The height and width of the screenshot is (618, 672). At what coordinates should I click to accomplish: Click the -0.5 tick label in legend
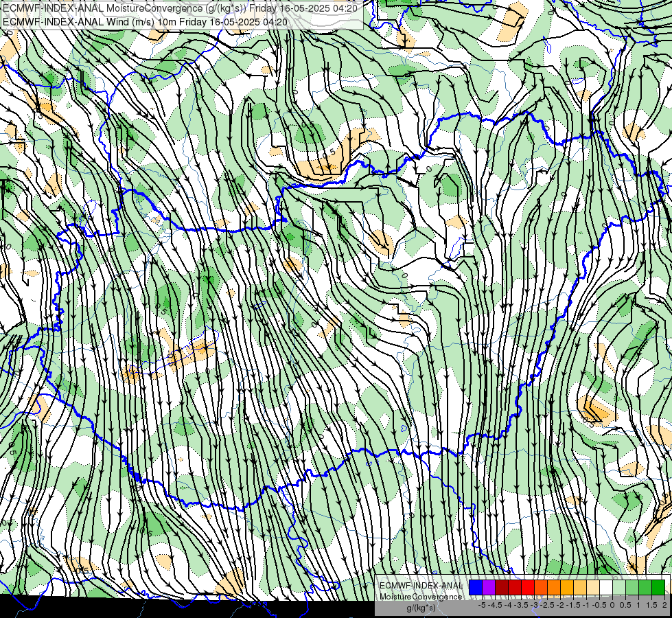tap(599, 605)
